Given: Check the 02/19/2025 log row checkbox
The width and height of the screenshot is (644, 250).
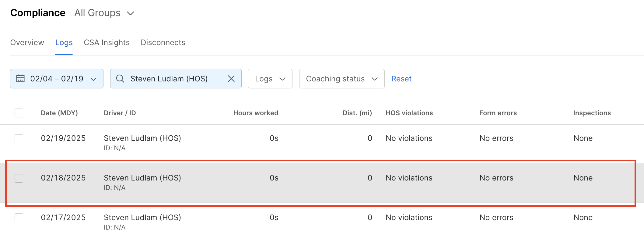Looking at the screenshot, I should tap(19, 139).
